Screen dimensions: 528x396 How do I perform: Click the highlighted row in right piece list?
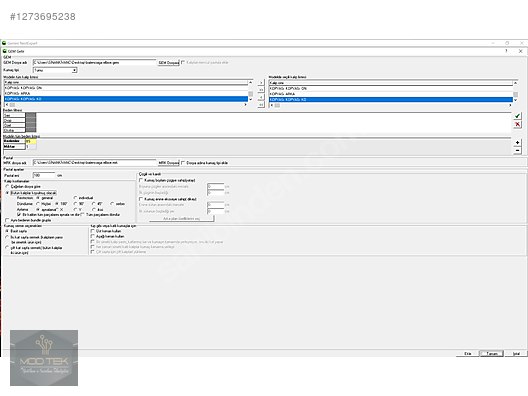pyautogui.click(x=391, y=100)
